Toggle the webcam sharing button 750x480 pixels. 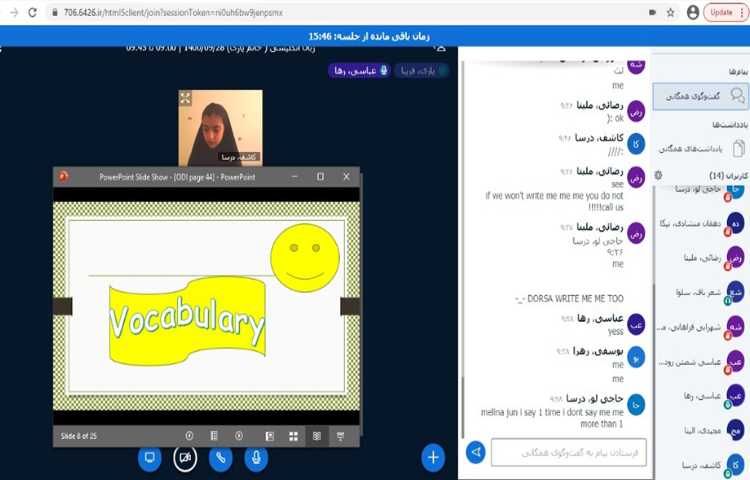pos(185,458)
